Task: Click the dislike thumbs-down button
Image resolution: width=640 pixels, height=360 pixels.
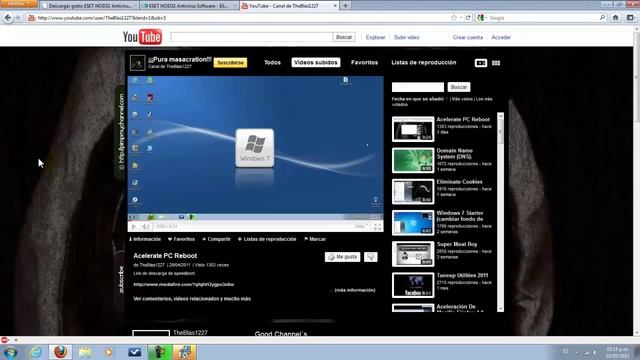Action: click(371, 257)
